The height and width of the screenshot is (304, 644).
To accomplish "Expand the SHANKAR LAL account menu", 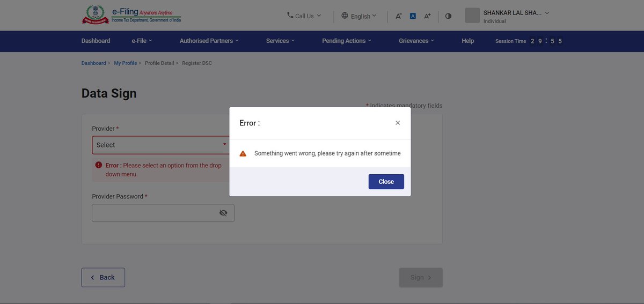I will [516, 13].
